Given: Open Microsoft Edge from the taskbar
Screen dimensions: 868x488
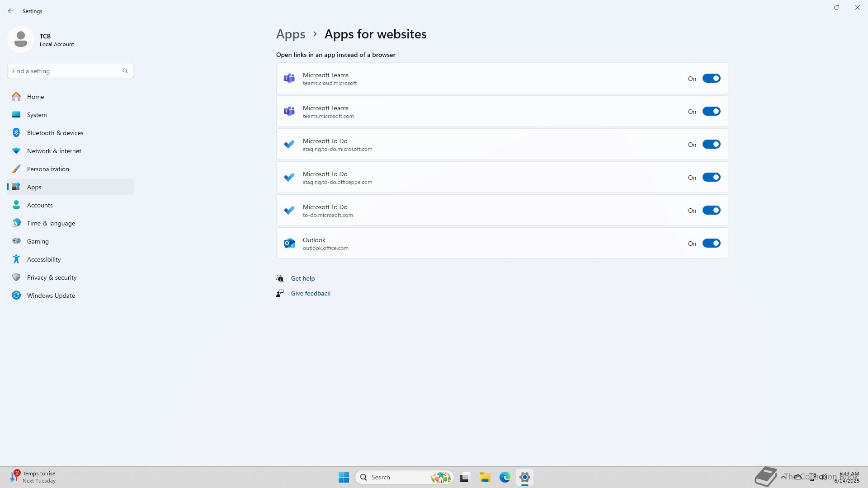Looking at the screenshot, I should point(505,477).
